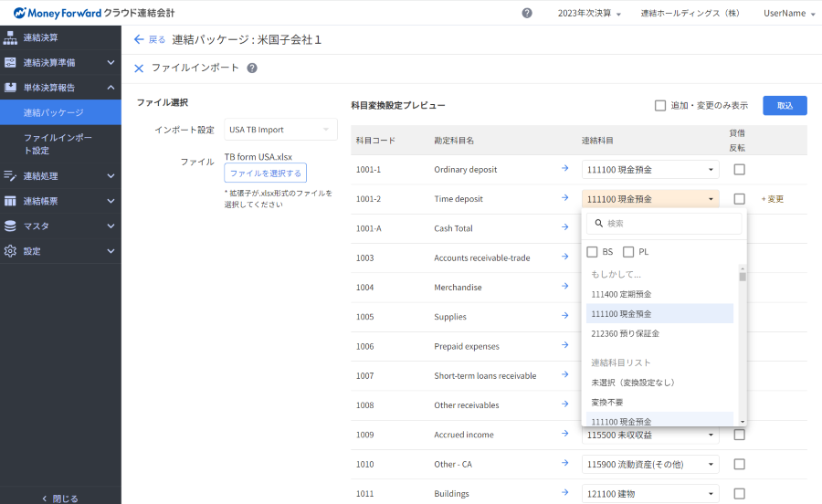Close file import panel with X icon

click(x=139, y=68)
